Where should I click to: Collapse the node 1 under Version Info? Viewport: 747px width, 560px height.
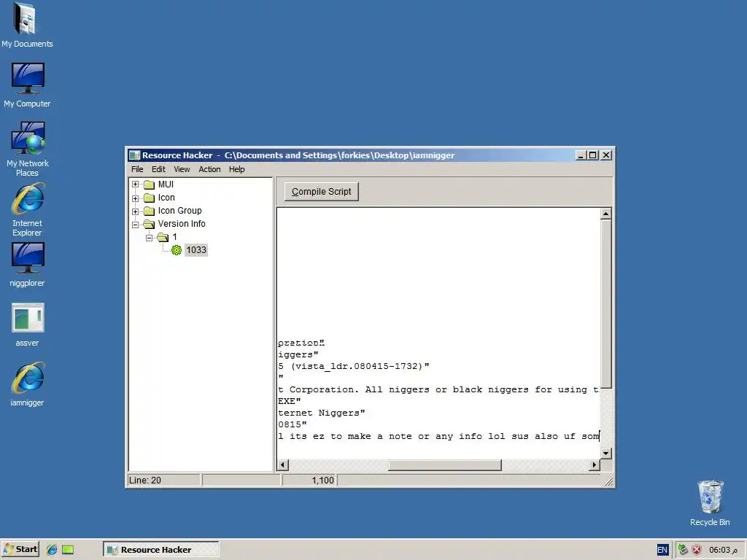click(x=149, y=237)
